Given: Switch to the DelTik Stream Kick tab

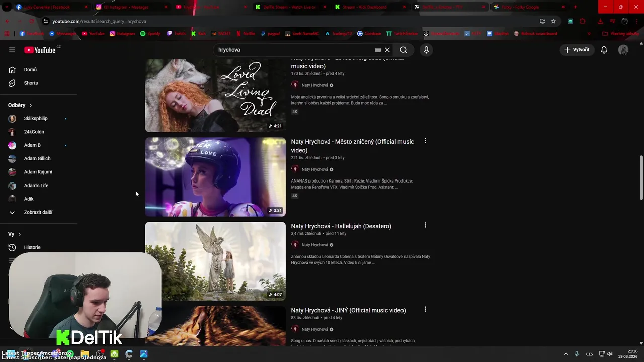Looking at the screenshot, I should pyautogui.click(x=289, y=7).
